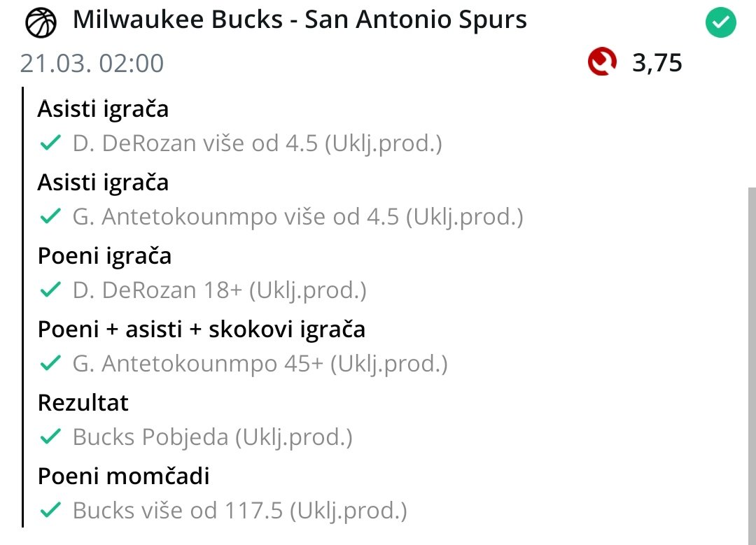This screenshot has width=756, height=545.
Task: Click the Poeni momčadi market heading
Action: click(123, 476)
